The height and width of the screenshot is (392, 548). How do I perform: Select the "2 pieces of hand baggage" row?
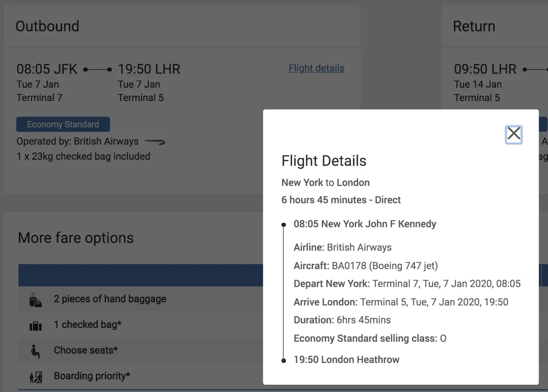pyautogui.click(x=110, y=299)
